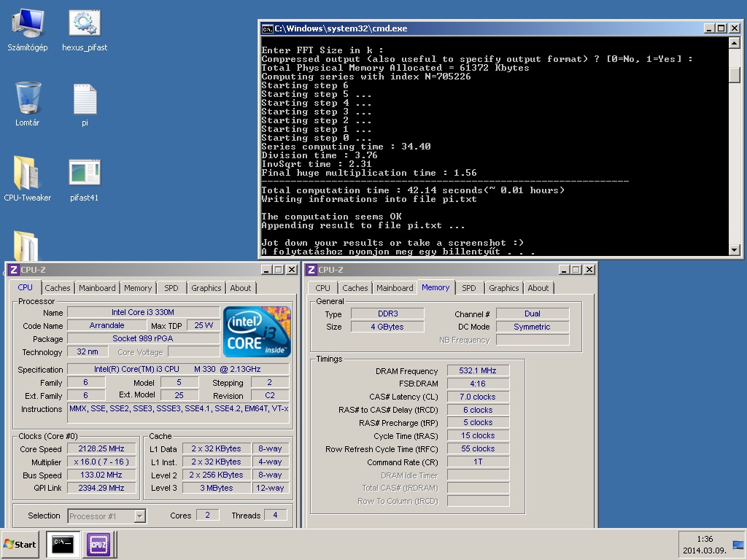747x560 pixels.
Task: Click the show desktop tray icon
Action: pyautogui.click(x=738, y=544)
